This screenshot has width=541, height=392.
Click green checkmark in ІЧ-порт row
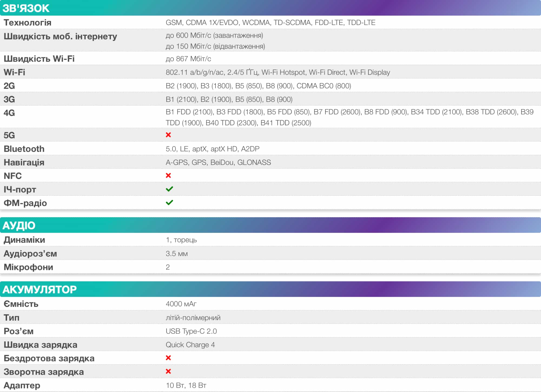pyautogui.click(x=169, y=189)
